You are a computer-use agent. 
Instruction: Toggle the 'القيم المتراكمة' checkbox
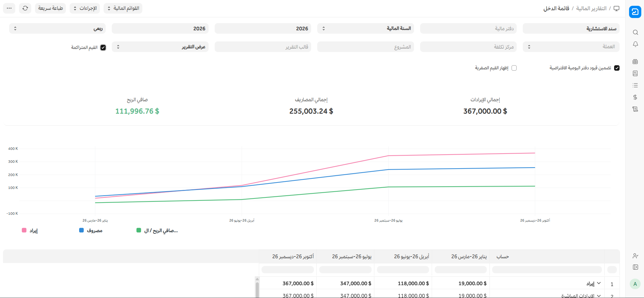(x=103, y=48)
